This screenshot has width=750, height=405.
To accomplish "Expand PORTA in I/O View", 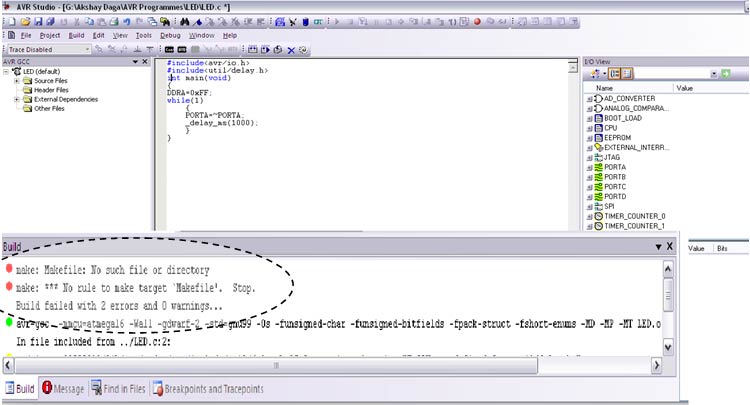I will pyautogui.click(x=589, y=167).
